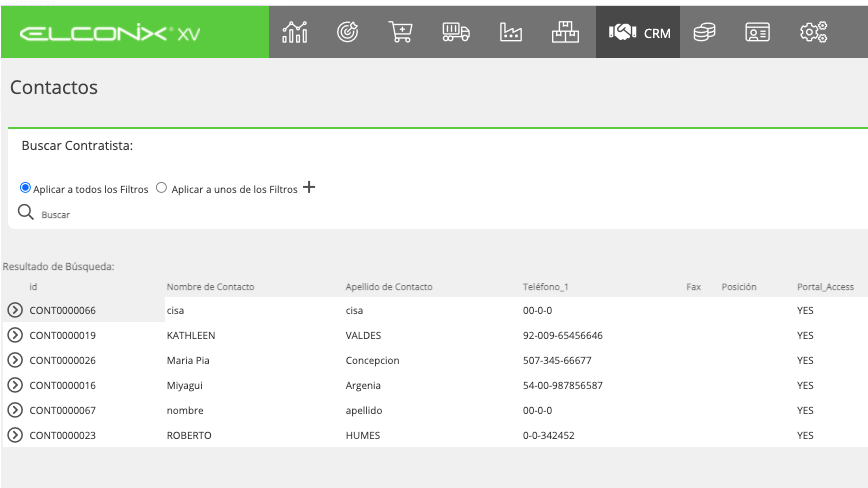The image size is (868, 488).
Task: Open the analytics chart module icon
Action: tap(294, 32)
